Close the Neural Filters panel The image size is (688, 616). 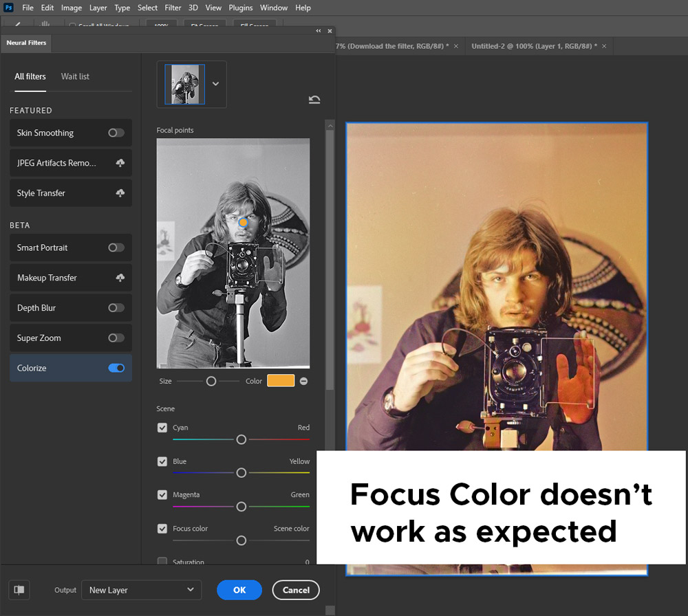[x=330, y=31]
